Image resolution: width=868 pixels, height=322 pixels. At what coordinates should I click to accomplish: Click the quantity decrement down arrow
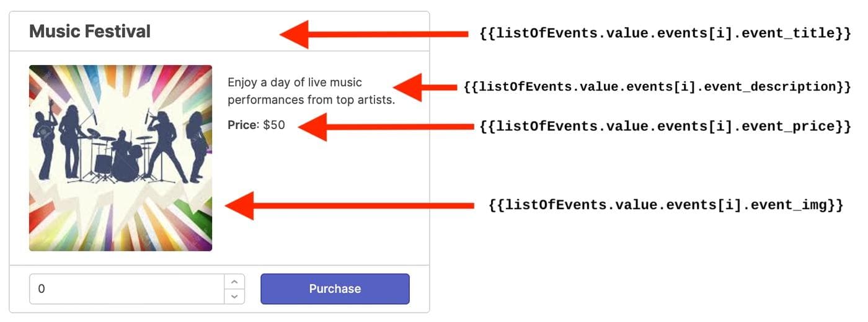coord(234,296)
